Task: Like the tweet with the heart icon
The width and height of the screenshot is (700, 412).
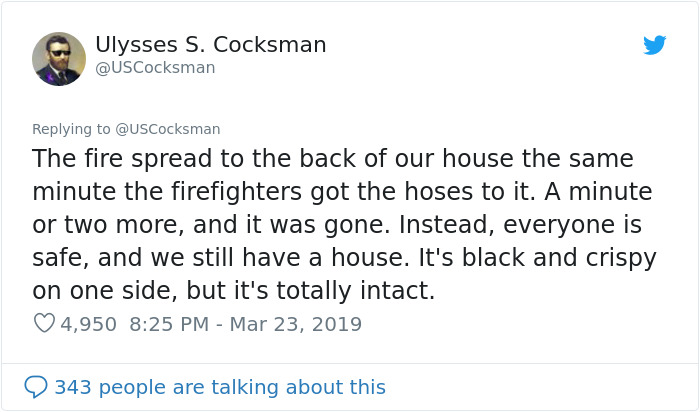Action: coord(44,324)
